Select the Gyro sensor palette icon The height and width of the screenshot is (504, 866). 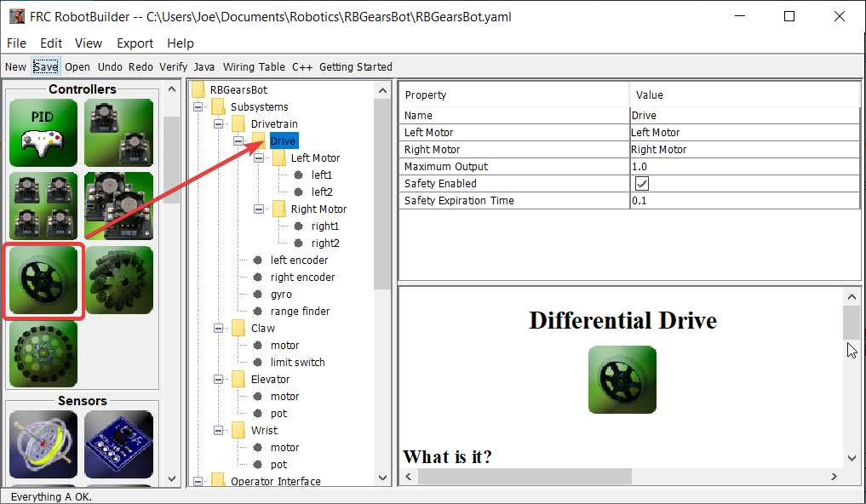pos(43,444)
